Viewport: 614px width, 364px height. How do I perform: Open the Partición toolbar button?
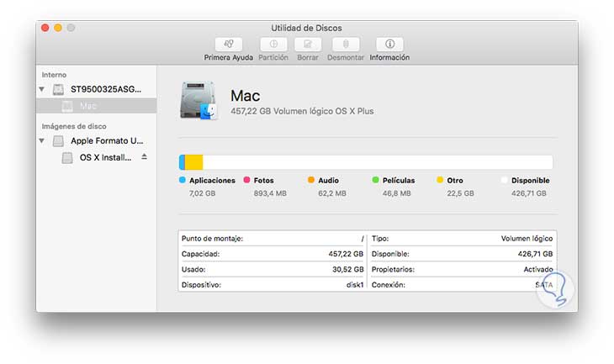[273, 45]
